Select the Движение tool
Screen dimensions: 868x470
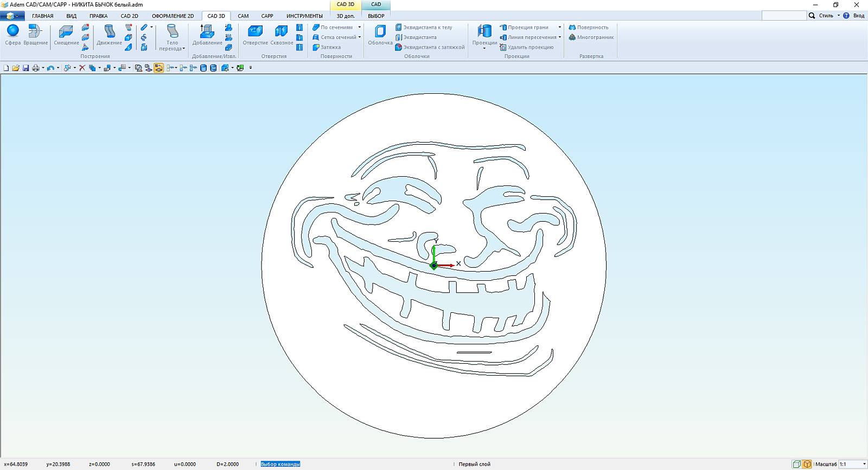(109, 35)
